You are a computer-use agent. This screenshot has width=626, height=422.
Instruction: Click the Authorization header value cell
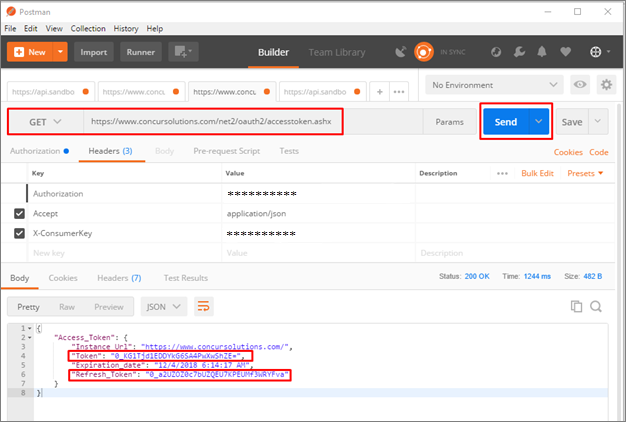(318, 194)
